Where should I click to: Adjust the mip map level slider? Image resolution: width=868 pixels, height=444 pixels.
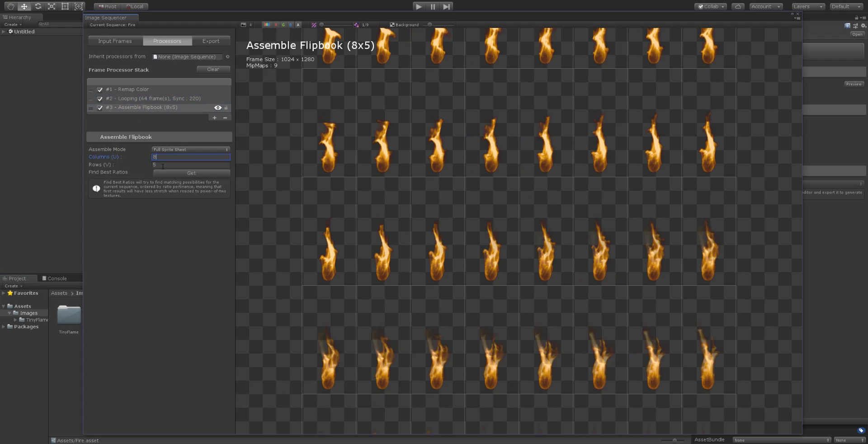tap(335, 25)
